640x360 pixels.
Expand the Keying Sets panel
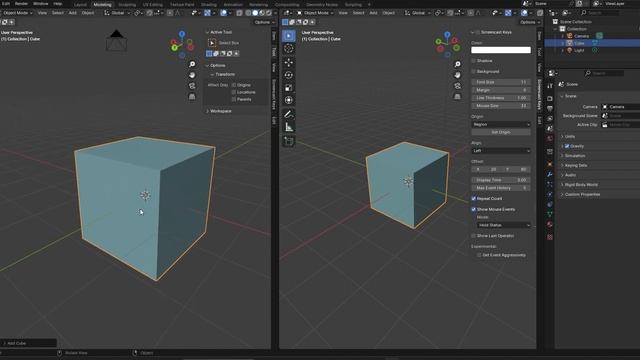tap(576, 166)
